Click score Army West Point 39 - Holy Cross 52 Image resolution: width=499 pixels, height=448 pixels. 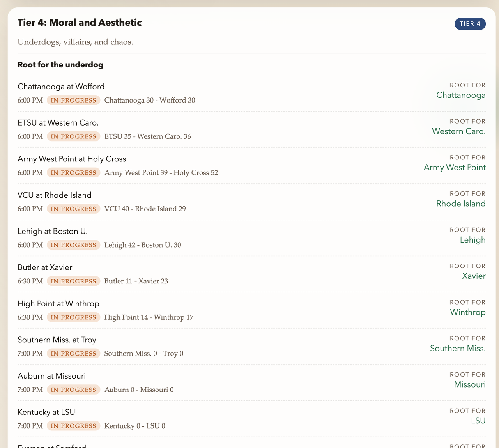(161, 173)
